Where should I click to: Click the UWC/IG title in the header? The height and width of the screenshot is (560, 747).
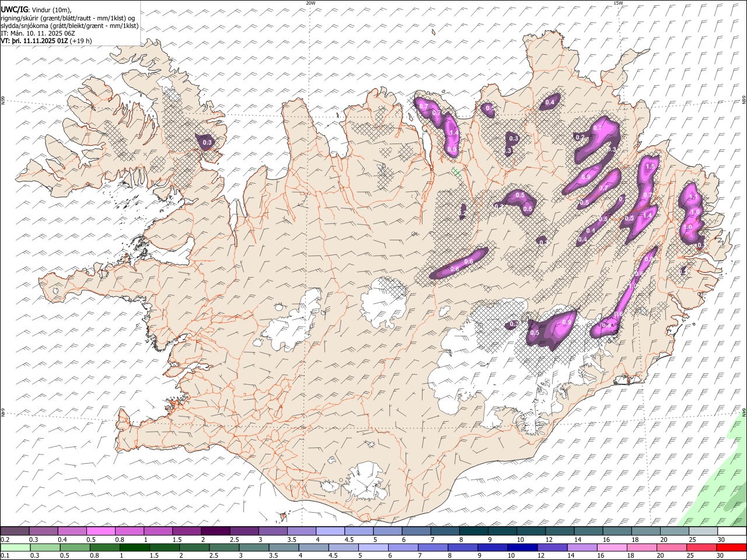(15, 10)
